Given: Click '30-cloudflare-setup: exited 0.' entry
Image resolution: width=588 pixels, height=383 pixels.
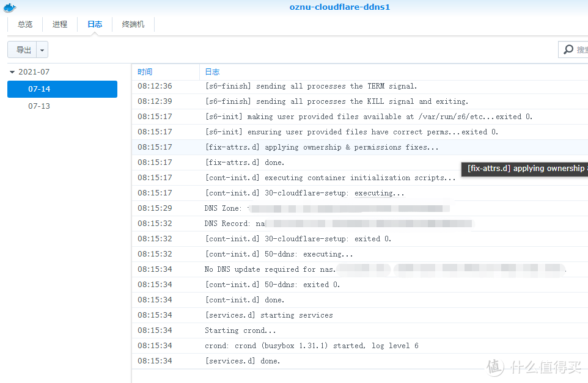Looking at the screenshot, I should (x=360, y=239).
